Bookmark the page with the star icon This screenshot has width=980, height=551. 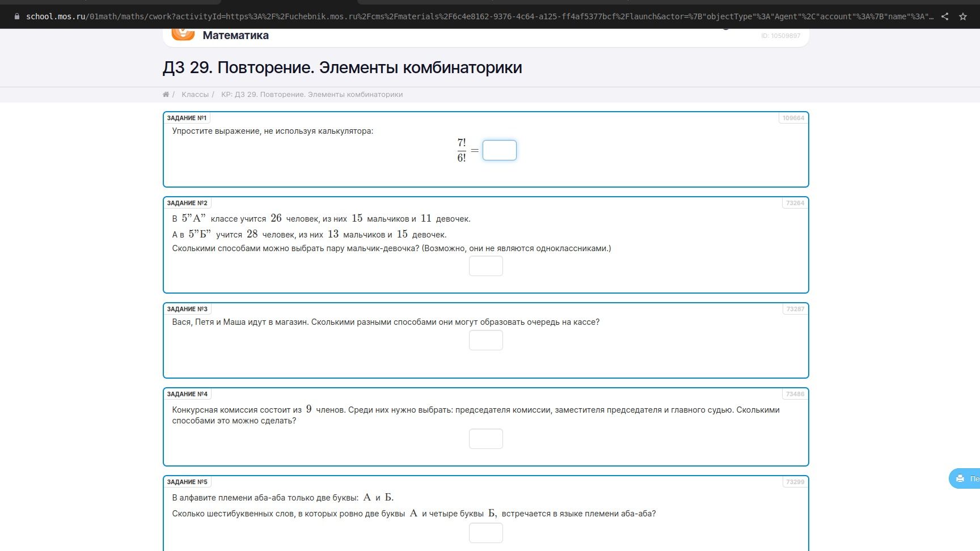click(x=963, y=16)
